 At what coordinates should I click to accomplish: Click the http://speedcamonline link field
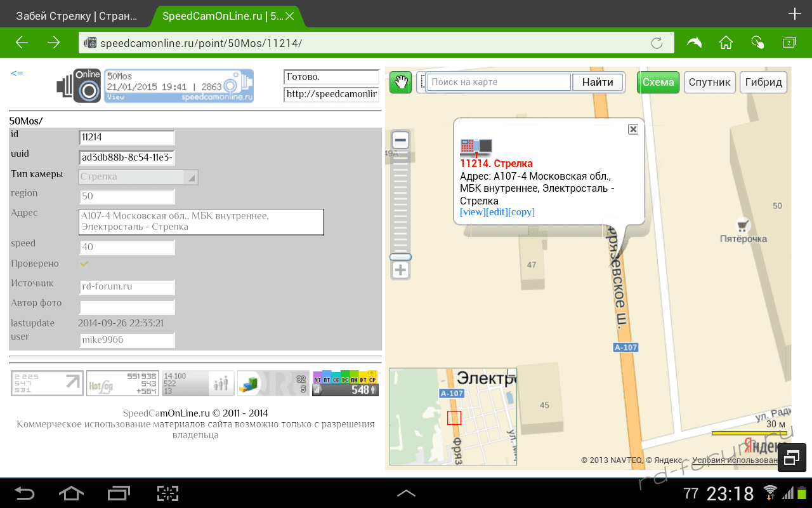[331, 94]
